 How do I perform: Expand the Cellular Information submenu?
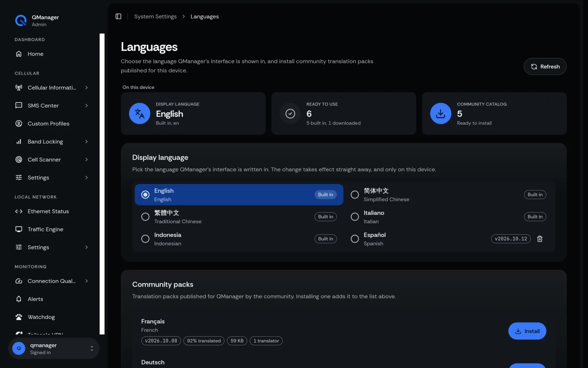click(87, 88)
